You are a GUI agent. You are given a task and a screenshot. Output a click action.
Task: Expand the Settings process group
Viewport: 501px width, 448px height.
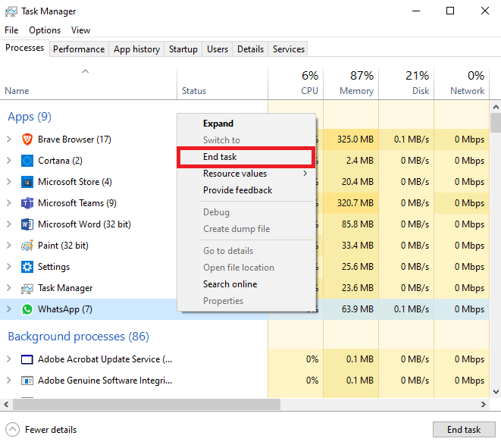pyautogui.click(x=9, y=267)
